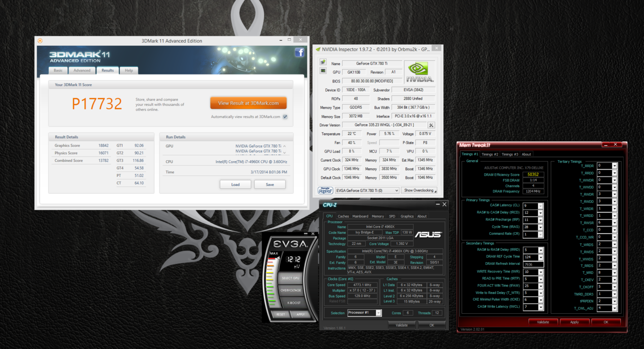Expand the CAS# Latency (CL) dropdown
This screenshot has width=644, height=349.
coord(540,205)
